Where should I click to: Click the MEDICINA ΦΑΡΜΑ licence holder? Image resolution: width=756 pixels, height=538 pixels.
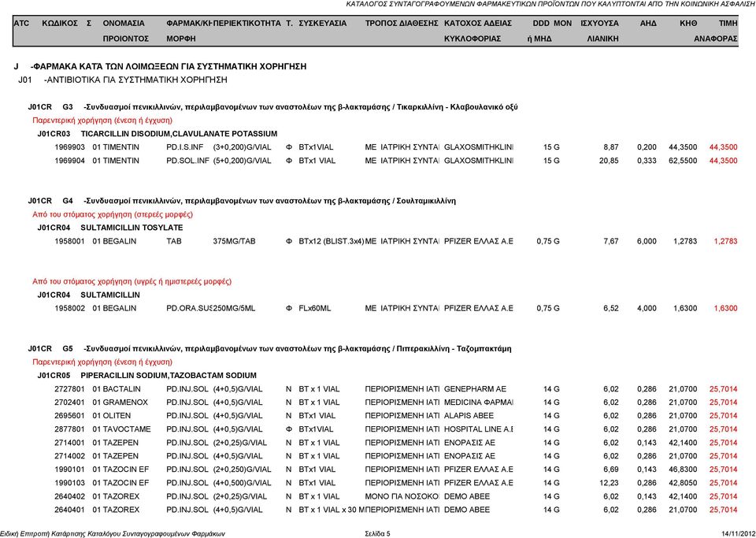click(x=478, y=402)
